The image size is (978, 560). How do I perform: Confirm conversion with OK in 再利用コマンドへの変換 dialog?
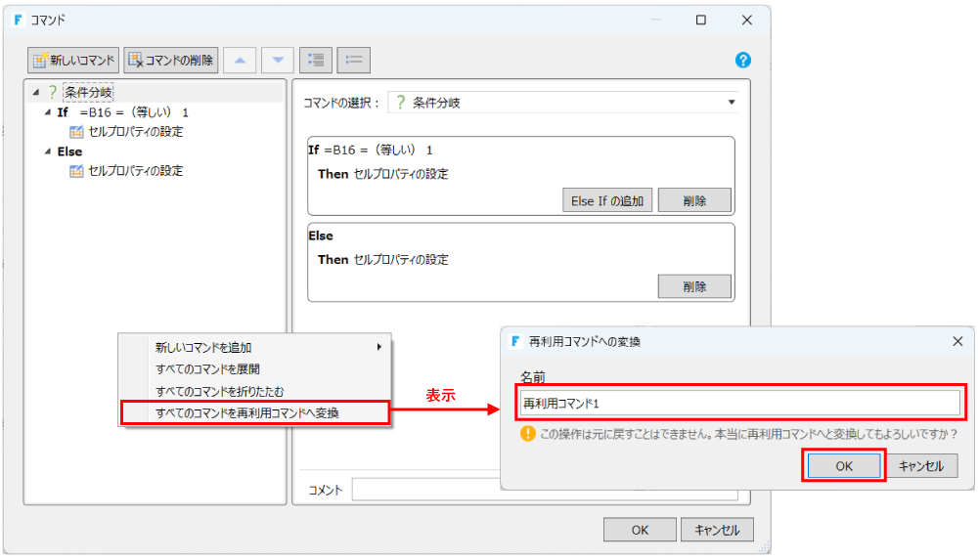pos(844,466)
